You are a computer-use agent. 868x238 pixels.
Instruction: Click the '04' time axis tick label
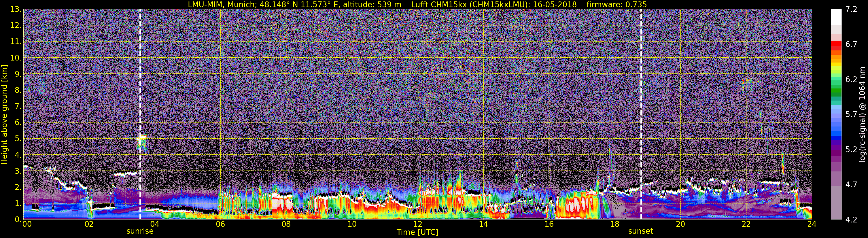pyautogui.click(x=155, y=224)
